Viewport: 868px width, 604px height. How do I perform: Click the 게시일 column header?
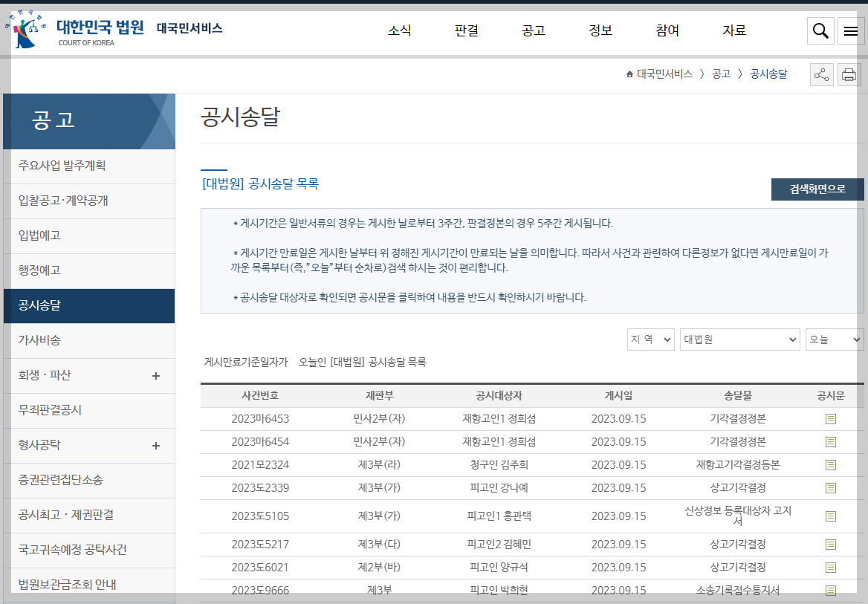(x=618, y=396)
